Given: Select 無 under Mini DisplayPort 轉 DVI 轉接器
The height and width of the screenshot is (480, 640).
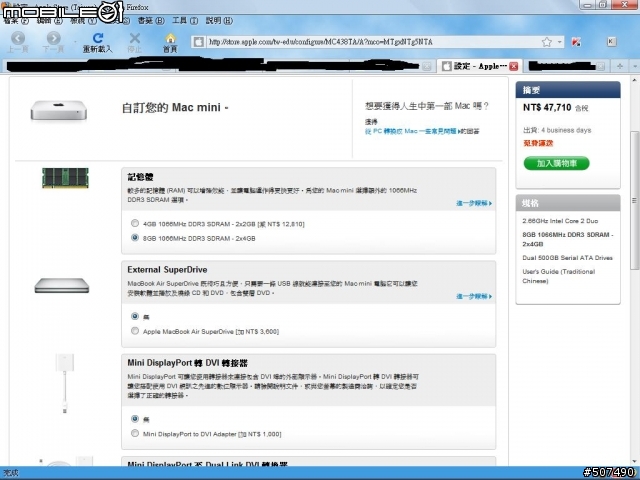Looking at the screenshot, I should 135,418.
